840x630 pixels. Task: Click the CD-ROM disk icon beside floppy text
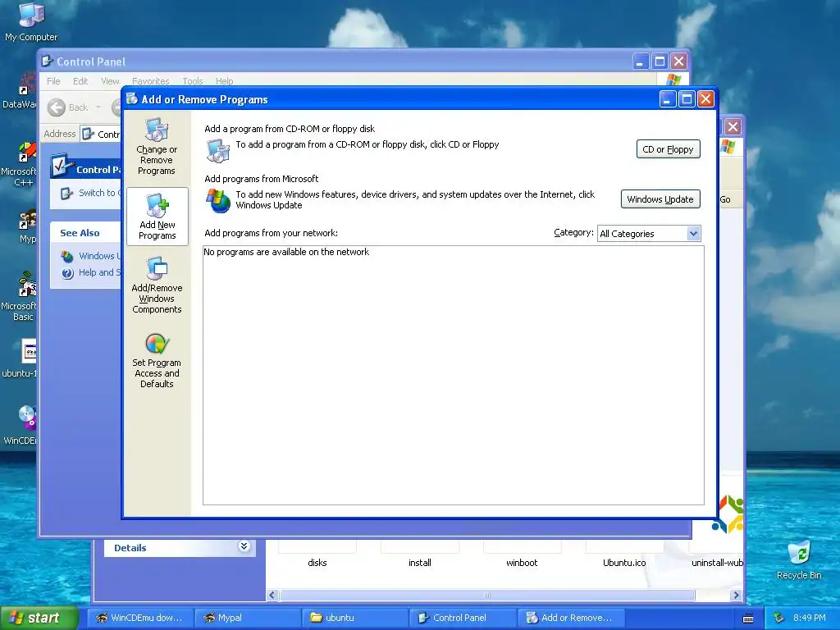pyautogui.click(x=218, y=151)
